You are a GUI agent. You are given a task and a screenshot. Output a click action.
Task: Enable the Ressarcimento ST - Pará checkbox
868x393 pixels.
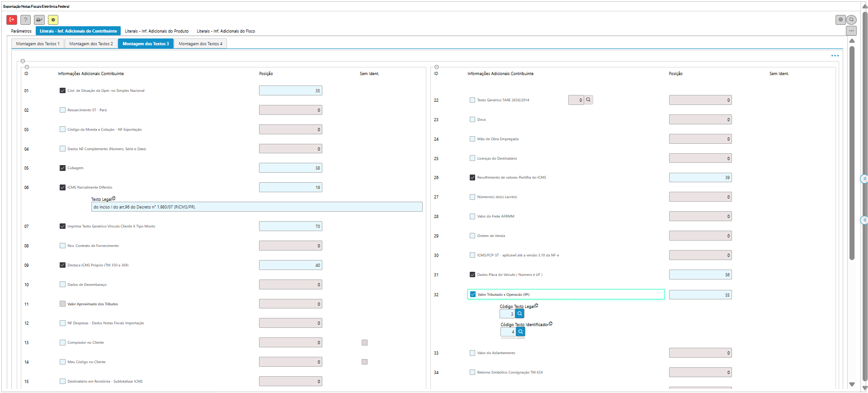(63, 110)
